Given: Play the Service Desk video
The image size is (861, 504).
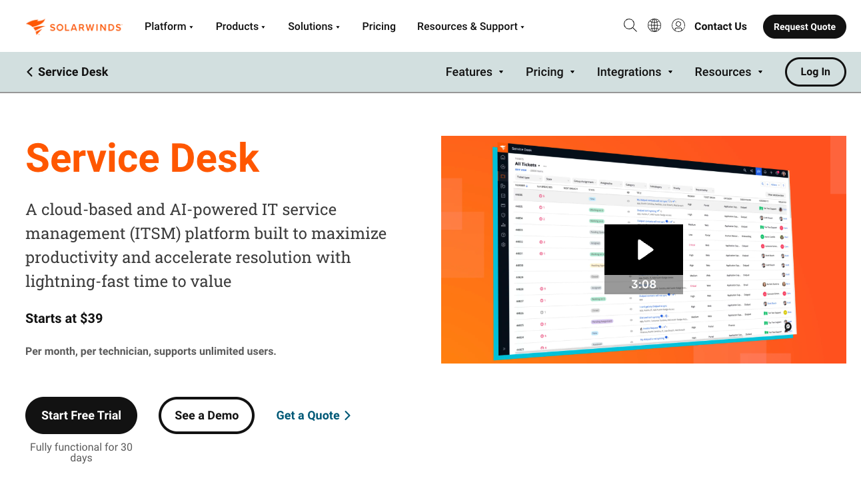Looking at the screenshot, I should coord(644,250).
